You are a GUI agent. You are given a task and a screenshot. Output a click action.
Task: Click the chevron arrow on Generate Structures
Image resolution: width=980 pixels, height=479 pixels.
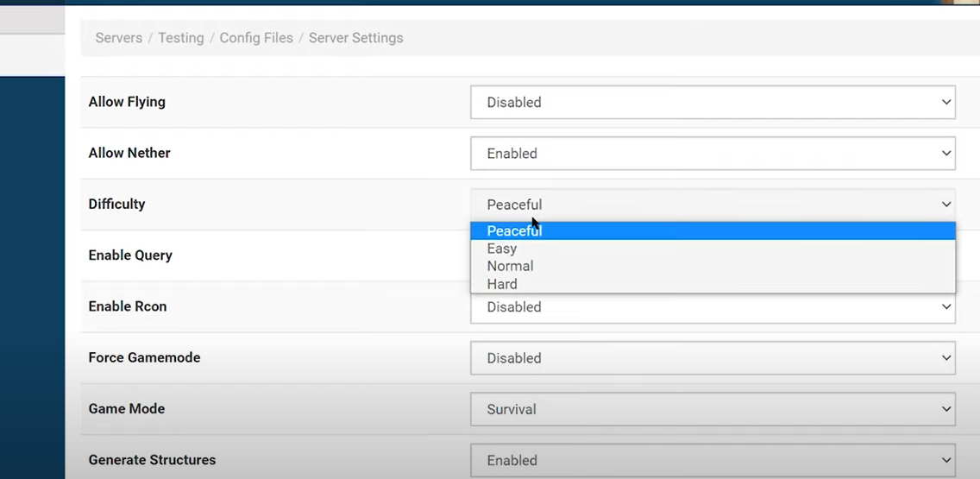tap(945, 461)
